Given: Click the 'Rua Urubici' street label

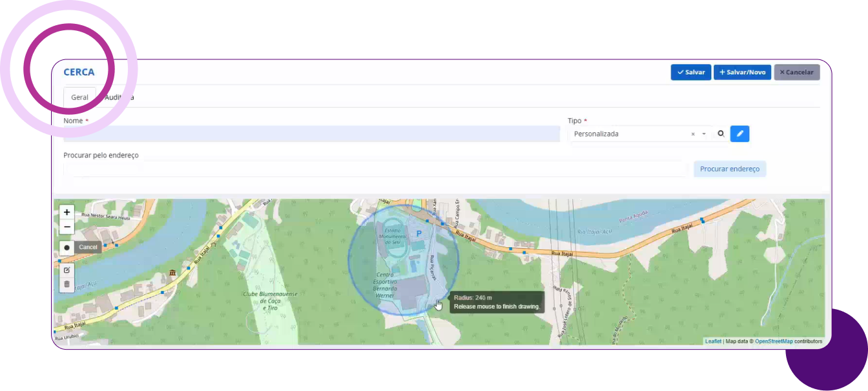Looking at the screenshot, I should (x=67, y=337).
